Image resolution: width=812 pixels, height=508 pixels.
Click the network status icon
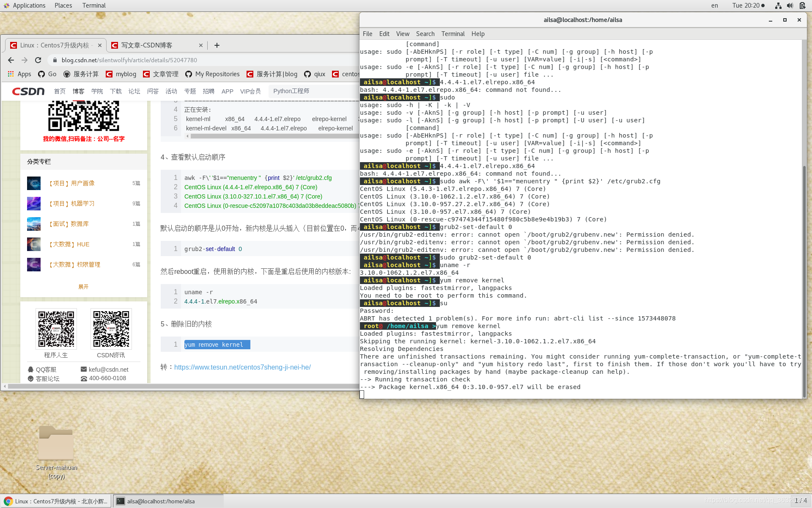pos(778,6)
